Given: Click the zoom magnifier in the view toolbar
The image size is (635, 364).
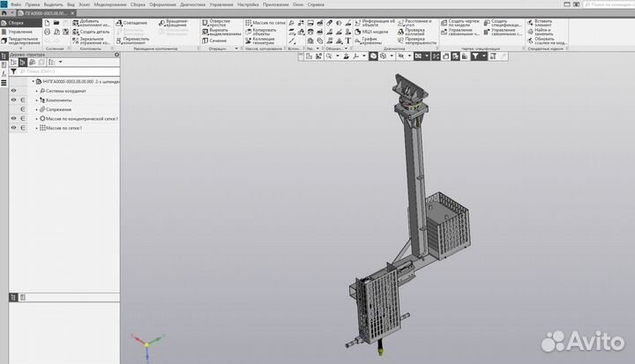Looking at the screenshot, I should pyautogui.click(x=329, y=56).
